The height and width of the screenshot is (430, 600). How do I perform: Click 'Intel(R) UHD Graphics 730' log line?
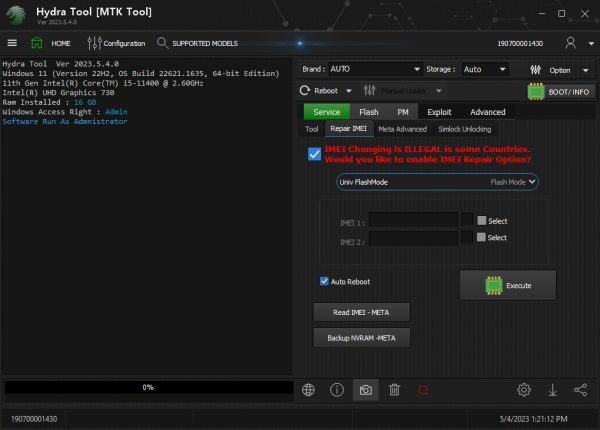[58, 93]
